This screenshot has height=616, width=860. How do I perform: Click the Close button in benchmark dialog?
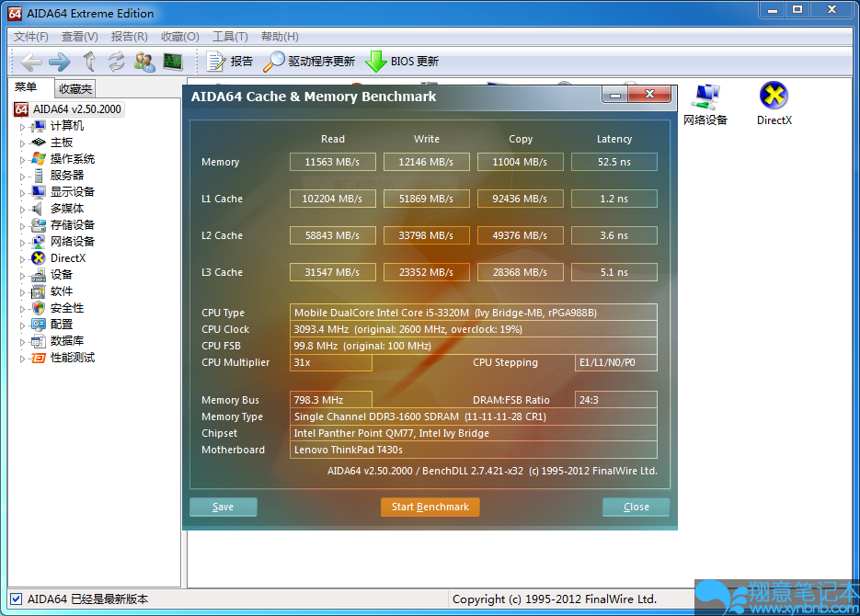click(636, 507)
